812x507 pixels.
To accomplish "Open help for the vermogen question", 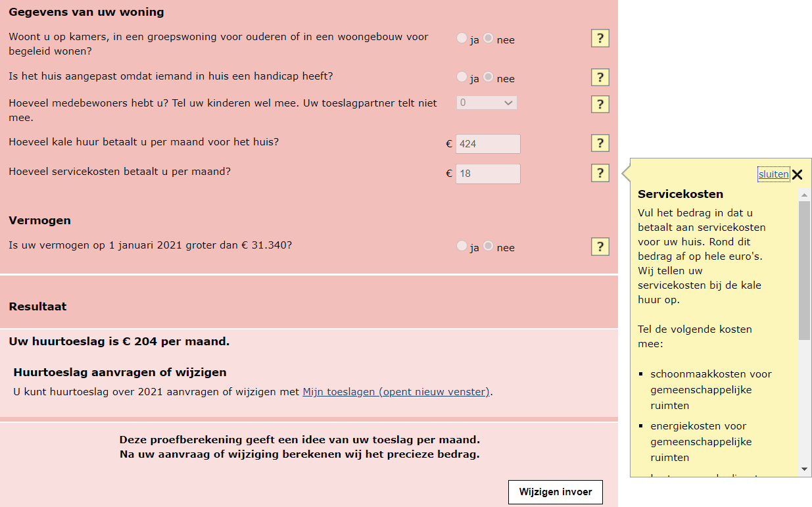I will (600, 247).
